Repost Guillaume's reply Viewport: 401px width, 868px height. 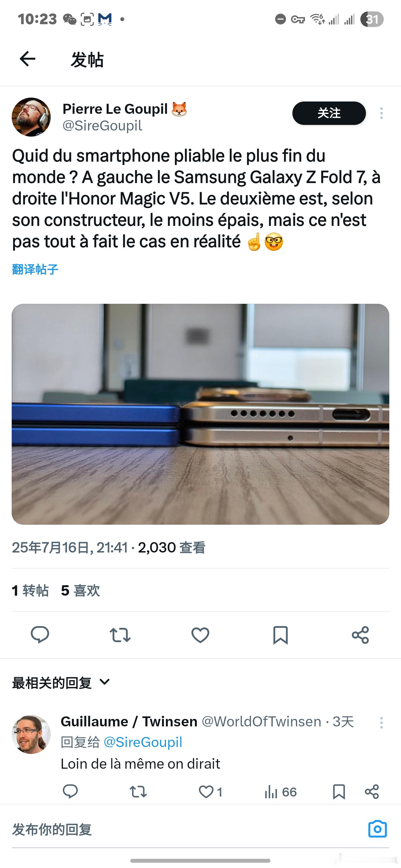click(x=138, y=792)
